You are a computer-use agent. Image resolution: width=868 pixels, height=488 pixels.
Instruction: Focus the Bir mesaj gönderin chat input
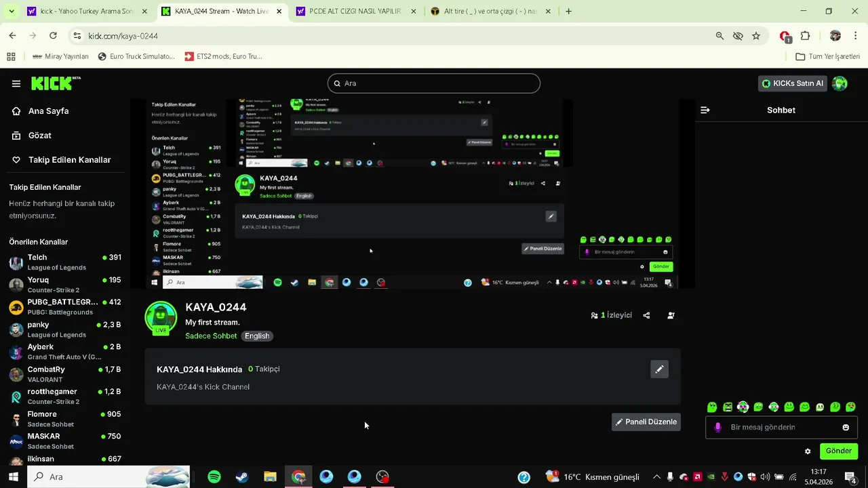781,427
